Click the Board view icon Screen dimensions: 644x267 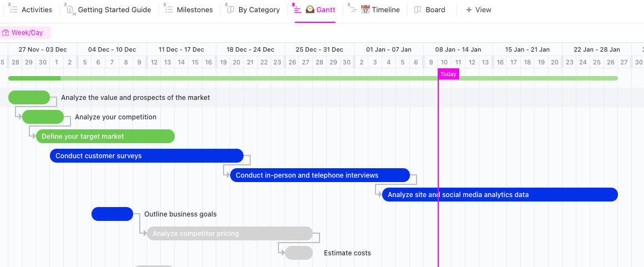click(x=418, y=9)
